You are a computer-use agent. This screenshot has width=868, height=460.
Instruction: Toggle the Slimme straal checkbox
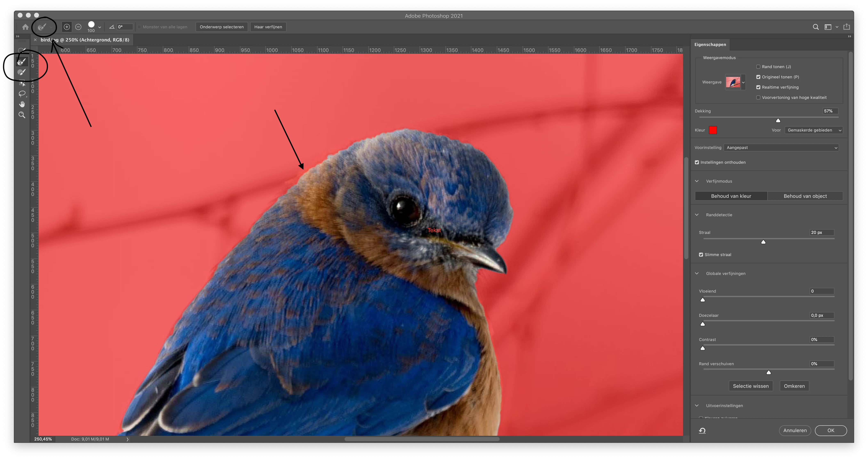point(701,255)
